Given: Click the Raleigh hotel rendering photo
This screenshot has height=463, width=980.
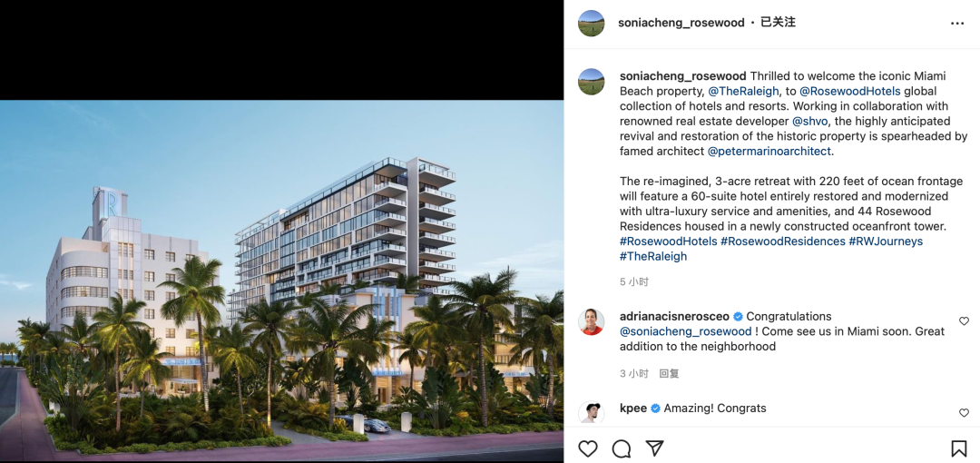Looking at the screenshot, I should point(282,281).
